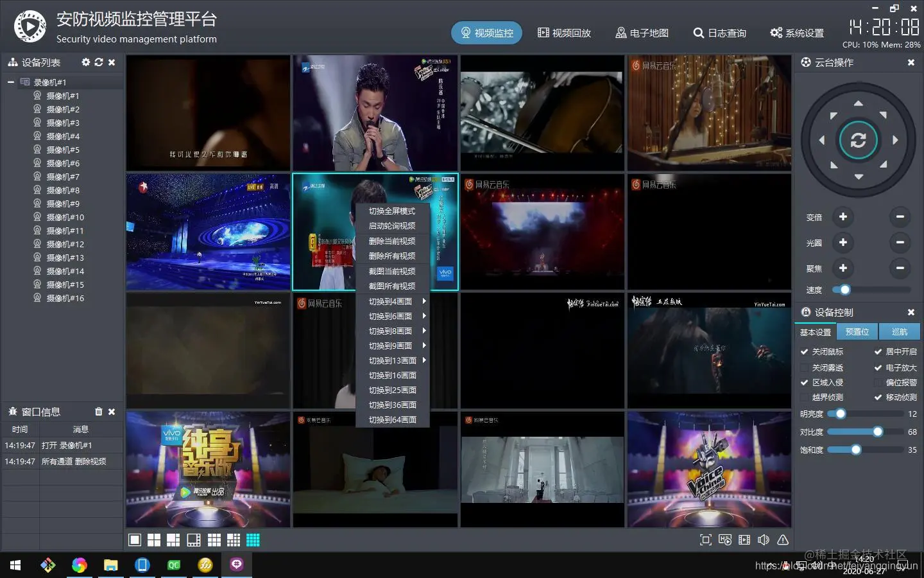
Task: Click PTZ left arrow
Action: point(821,140)
